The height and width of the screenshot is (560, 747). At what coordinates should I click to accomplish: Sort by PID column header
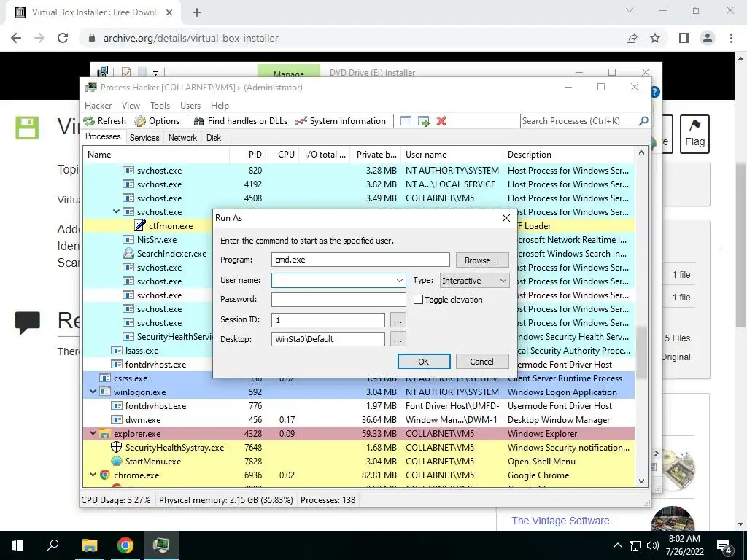tap(247, 155)
